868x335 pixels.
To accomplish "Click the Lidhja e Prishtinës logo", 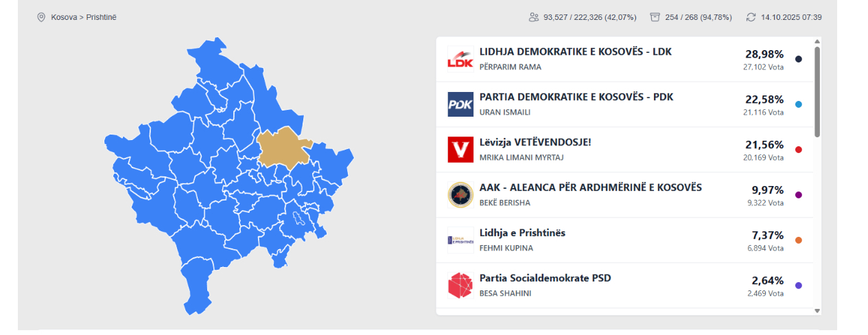I will click(x=460, y=240).
